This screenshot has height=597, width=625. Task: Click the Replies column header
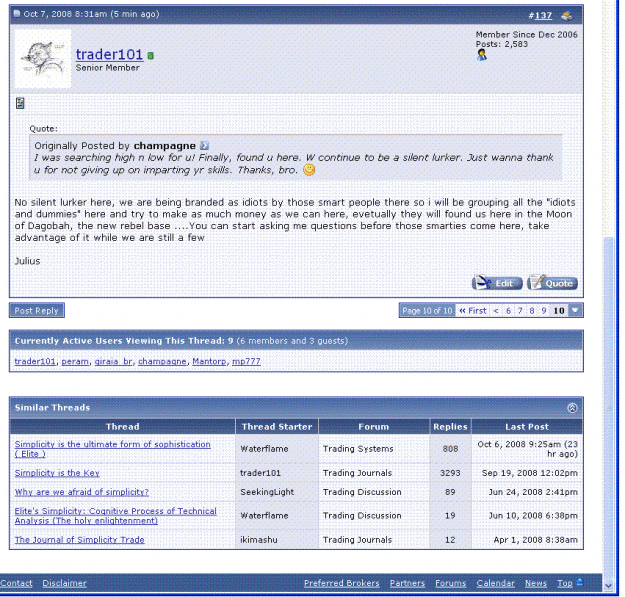point(450,426)
